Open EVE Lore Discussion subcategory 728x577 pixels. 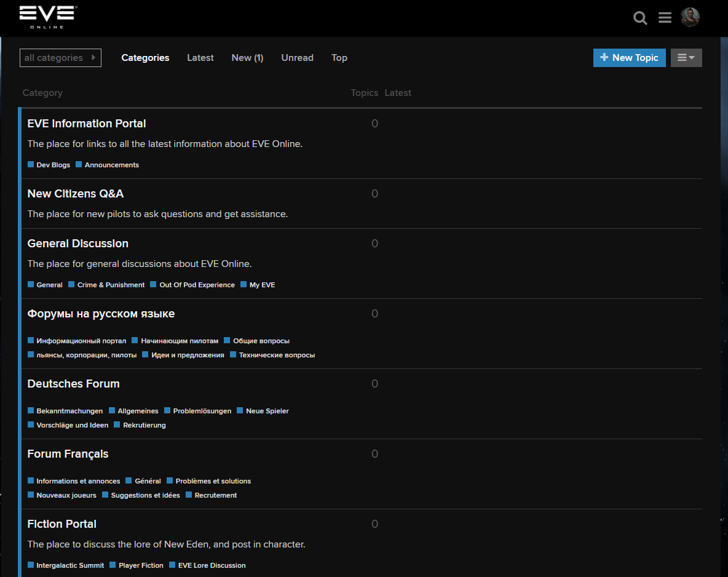coord(207,565)
